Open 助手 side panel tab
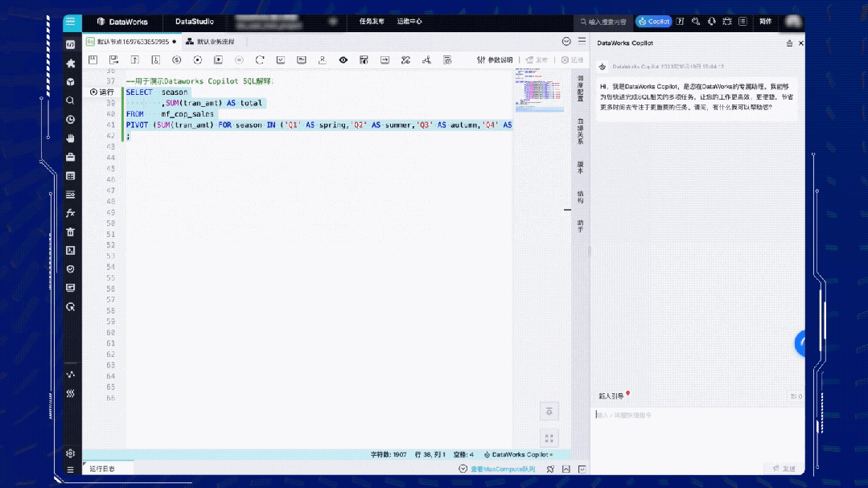This screenshot has width=868, height=488. click(x=580, y=226)
